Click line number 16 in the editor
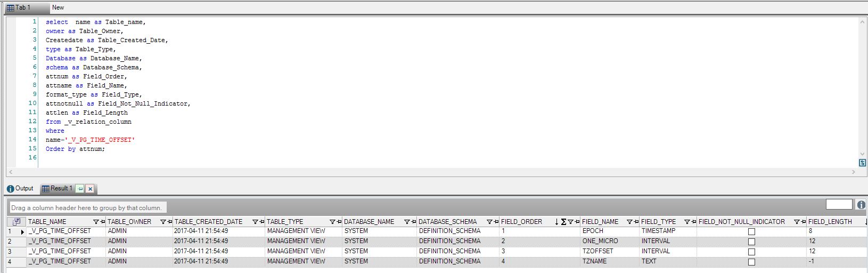 [32, 158]
